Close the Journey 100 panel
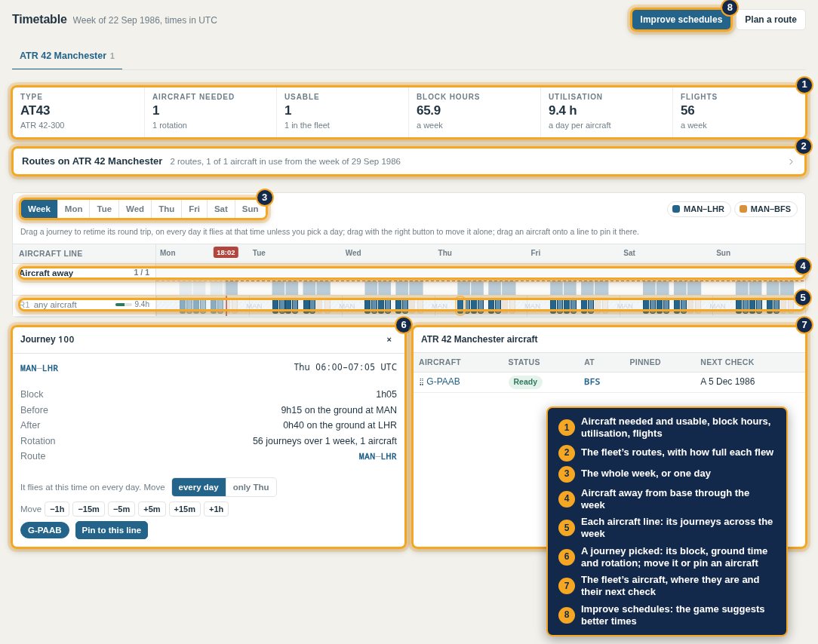This screenshot has height=644, width=818. (389, 339)
